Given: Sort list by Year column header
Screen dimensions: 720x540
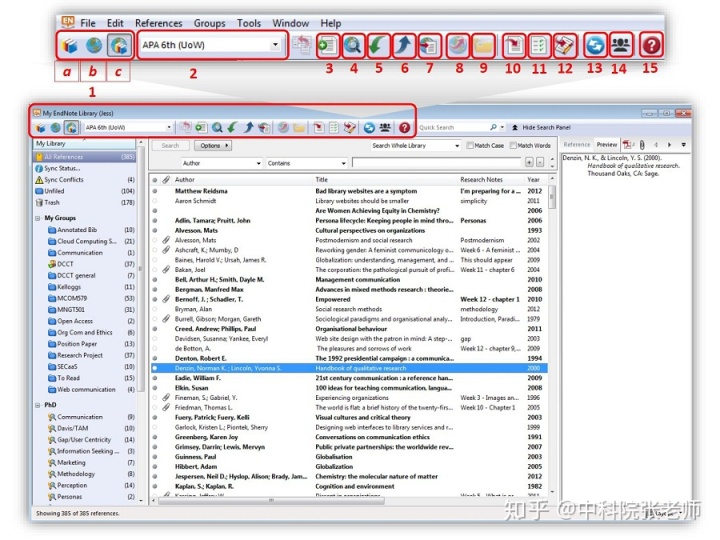Looking at the screenshot, I should point(534,180).
